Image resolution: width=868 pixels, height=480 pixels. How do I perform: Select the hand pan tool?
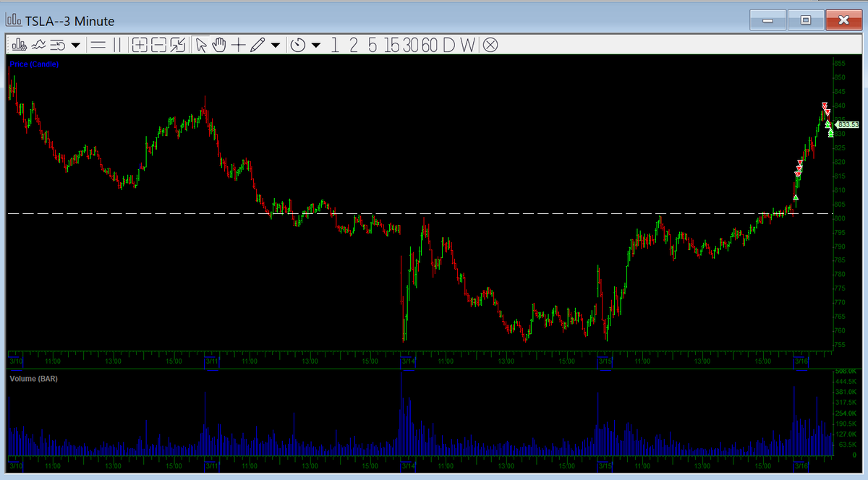(219, 46)
